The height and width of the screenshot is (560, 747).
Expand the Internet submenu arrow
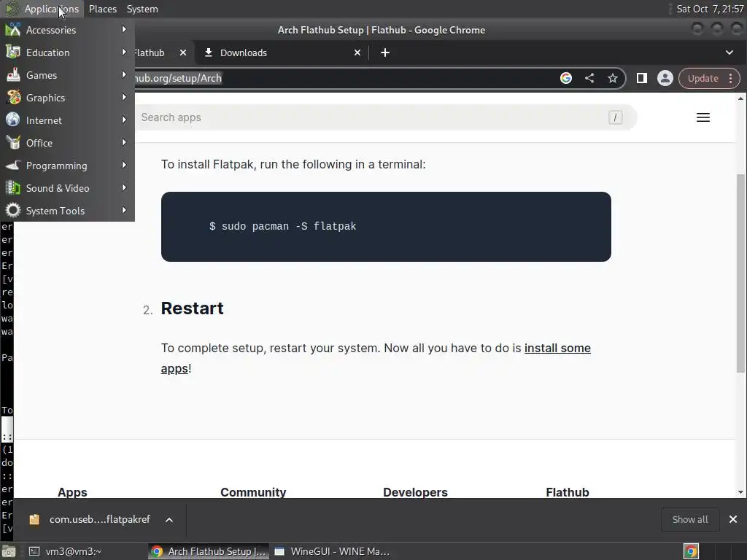pos(124,120)
